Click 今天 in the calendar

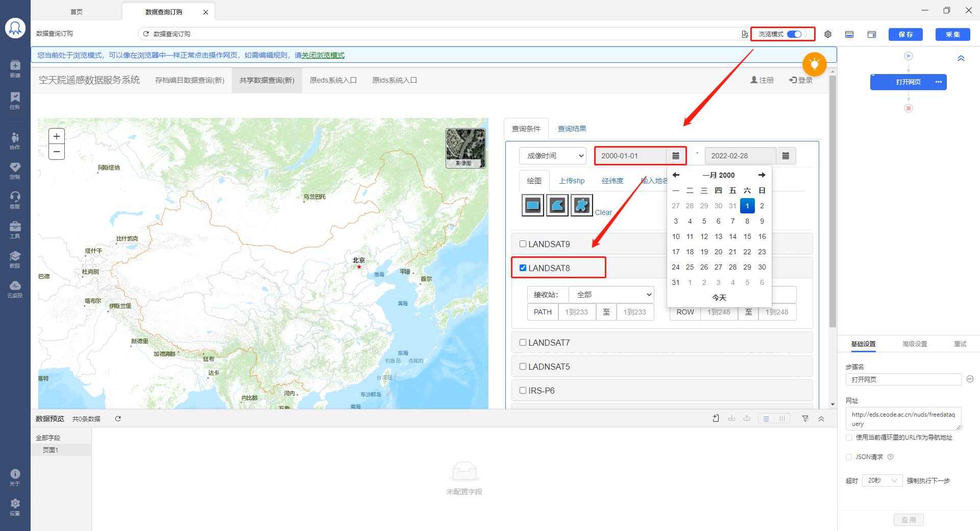coord(719,298)
